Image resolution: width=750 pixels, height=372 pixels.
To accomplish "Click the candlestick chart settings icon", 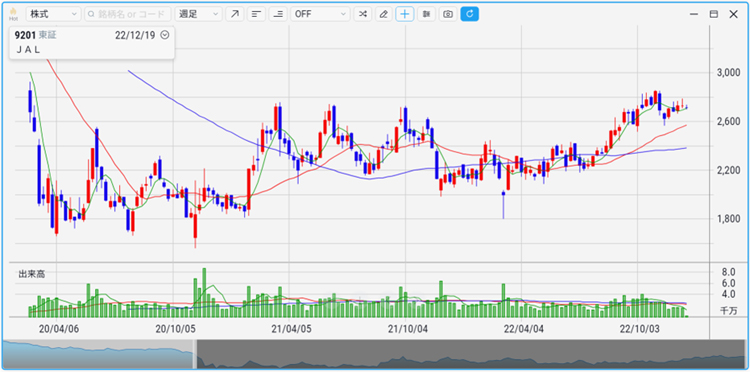I will click(426, 14).
